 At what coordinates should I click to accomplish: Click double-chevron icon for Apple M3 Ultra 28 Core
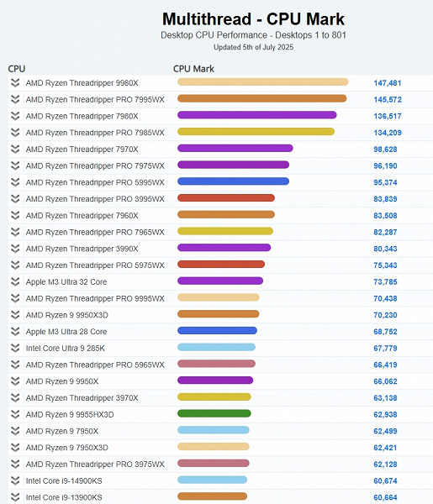point(15,332)
